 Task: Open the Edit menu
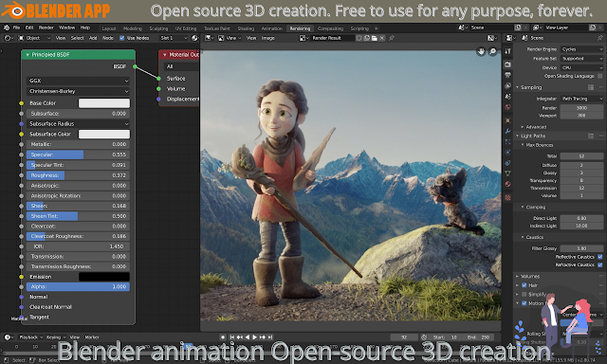click(29, 27)
